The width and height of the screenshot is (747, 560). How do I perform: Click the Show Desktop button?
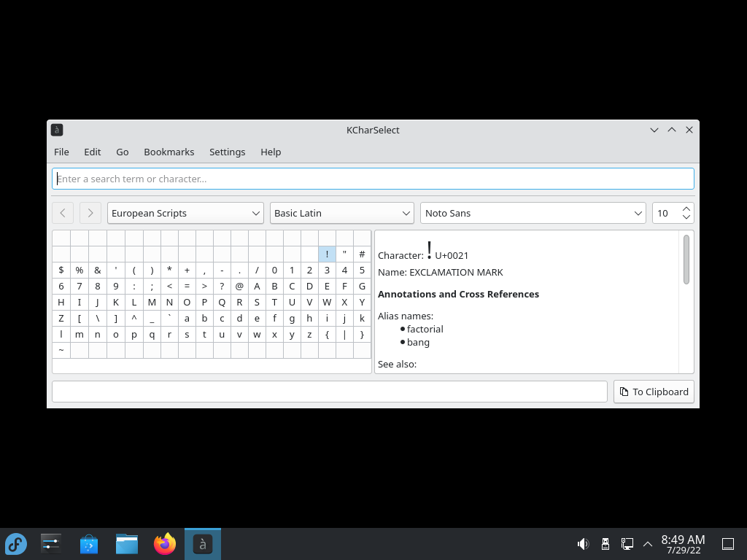[728, 544]
